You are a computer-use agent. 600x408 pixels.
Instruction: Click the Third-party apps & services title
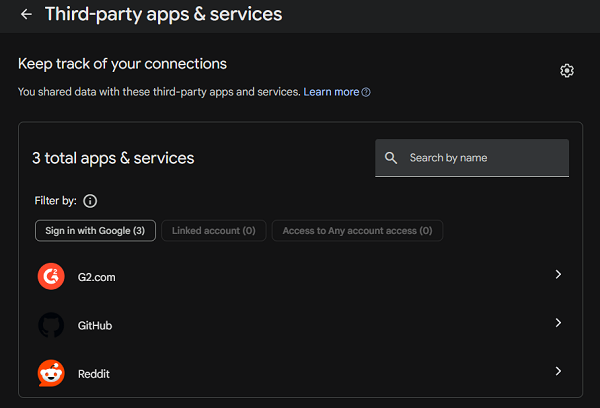coord(163,15)
